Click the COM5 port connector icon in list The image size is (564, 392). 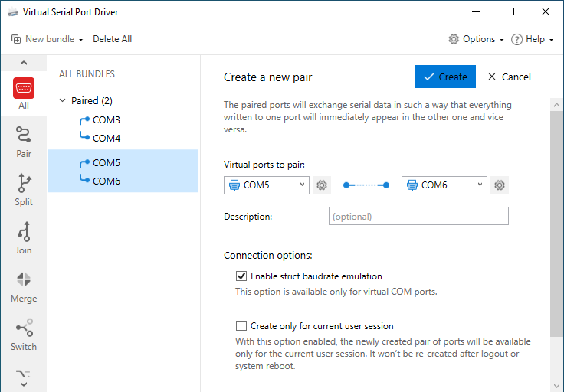tap(84, 164)
